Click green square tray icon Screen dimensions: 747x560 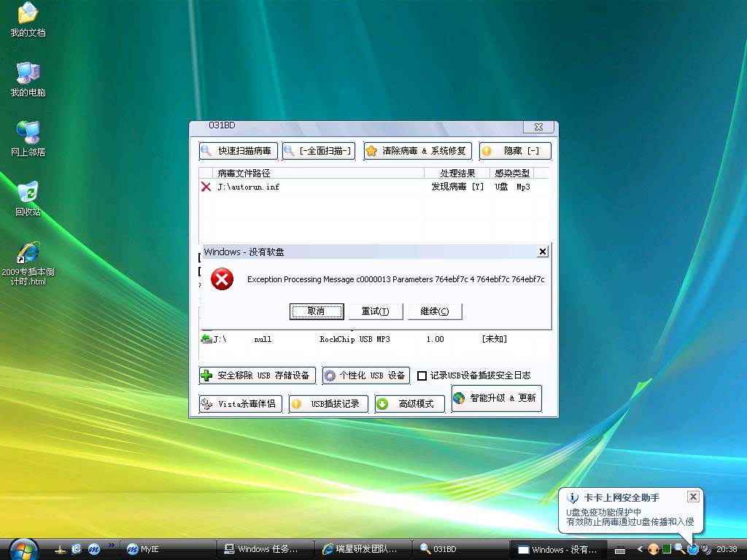point(667,550)
